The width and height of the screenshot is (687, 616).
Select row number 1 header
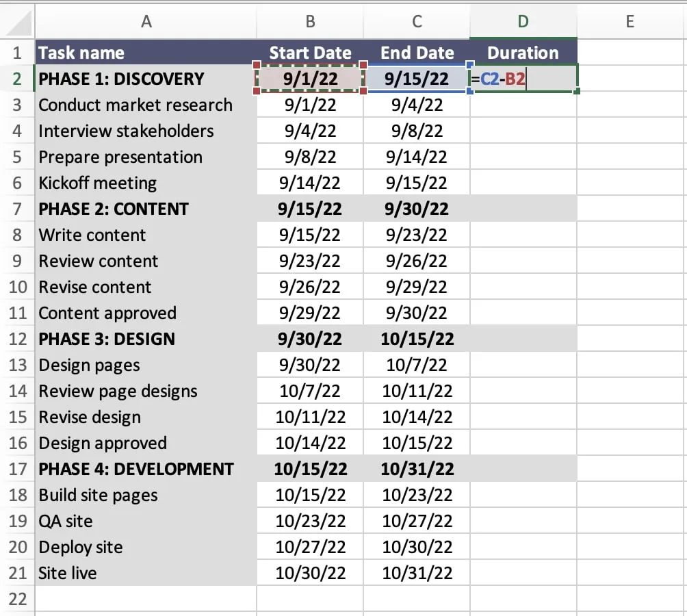[x=17, y=52]
